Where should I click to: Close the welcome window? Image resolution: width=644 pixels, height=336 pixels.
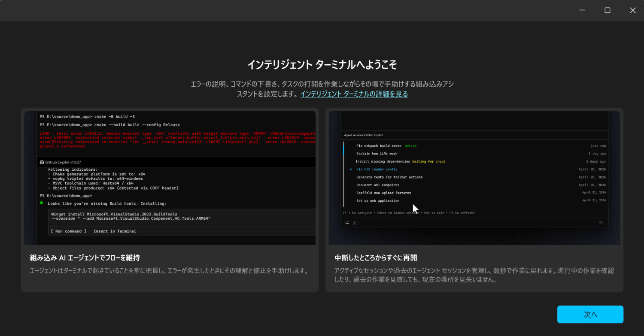[x=632, y=10]
